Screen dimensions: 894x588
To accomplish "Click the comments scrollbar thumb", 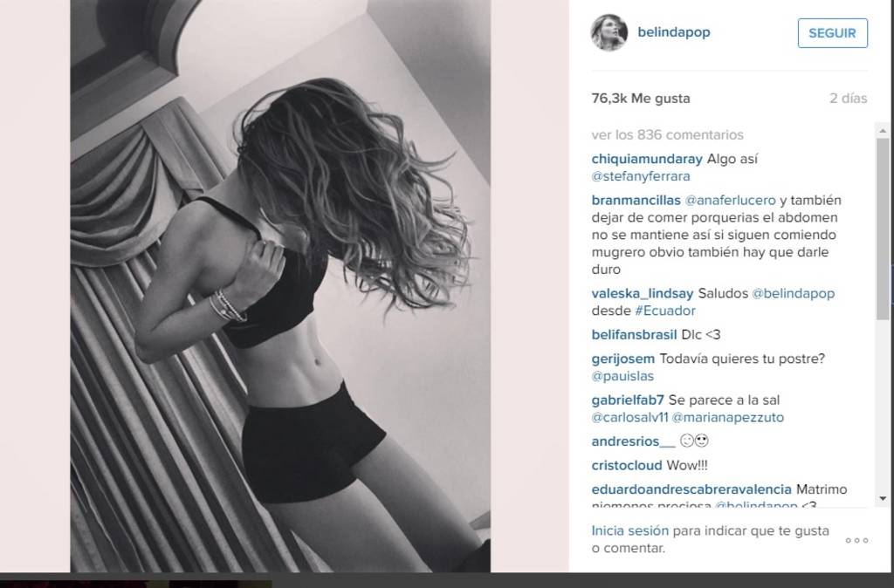I will (883, 229).
